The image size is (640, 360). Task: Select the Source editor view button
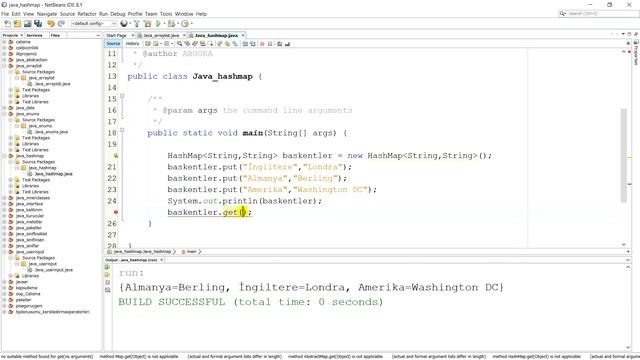[113, 44]
